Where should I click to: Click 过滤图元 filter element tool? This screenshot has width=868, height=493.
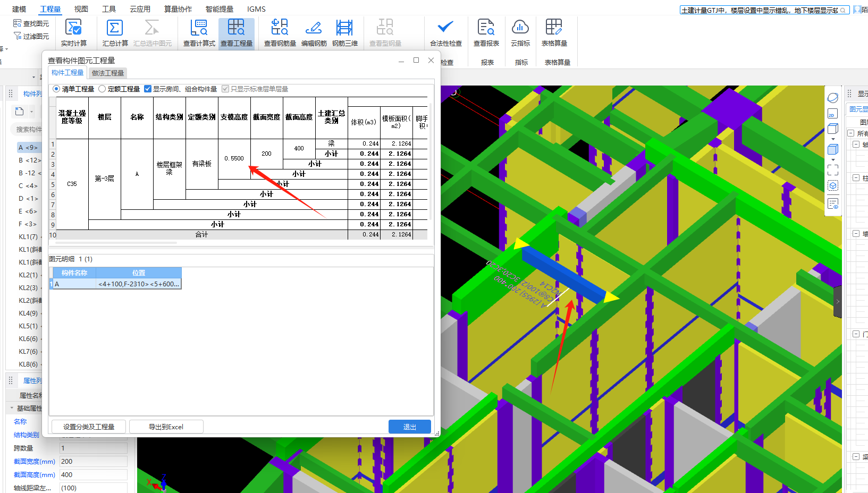coord(31,36)
